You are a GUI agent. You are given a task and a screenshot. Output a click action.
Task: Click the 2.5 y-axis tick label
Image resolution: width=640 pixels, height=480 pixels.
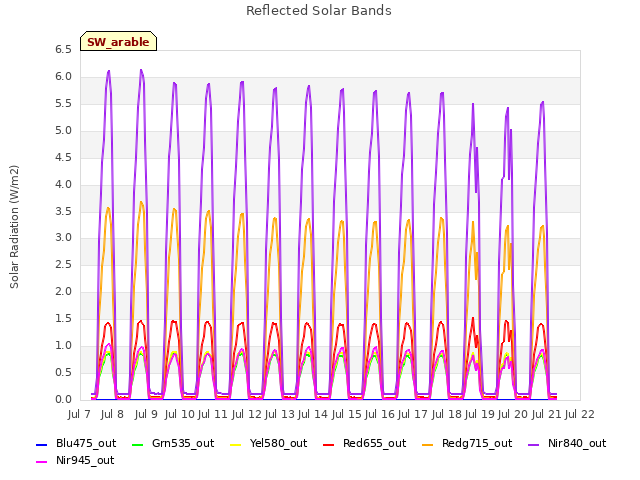coord(64,265)
